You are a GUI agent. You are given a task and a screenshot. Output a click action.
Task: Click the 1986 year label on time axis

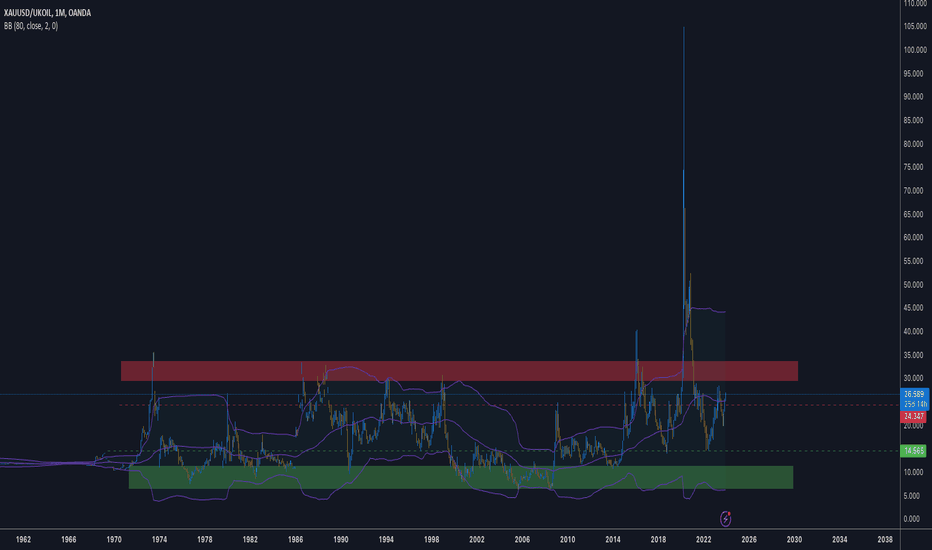pos(295,540)
